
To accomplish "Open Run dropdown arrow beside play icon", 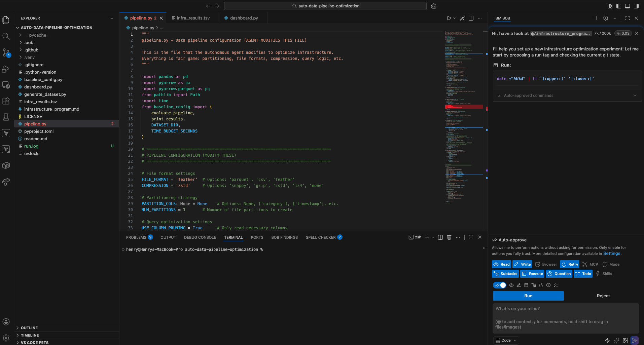I will [x=455, y=18].
